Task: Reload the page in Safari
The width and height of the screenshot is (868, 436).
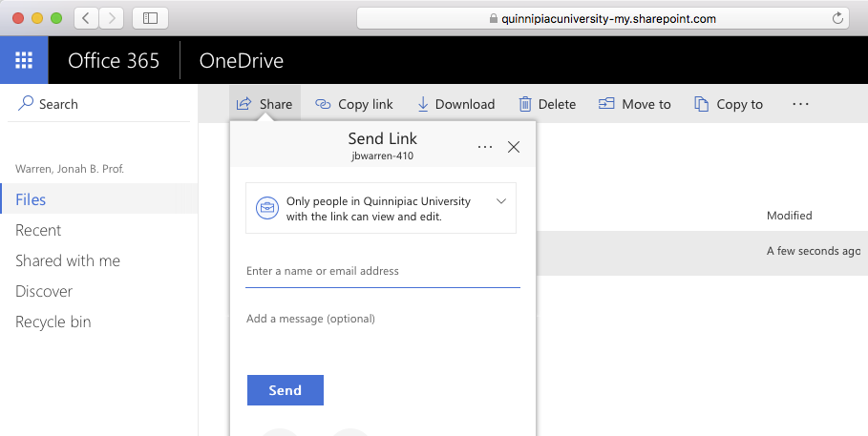Action: 837,18
